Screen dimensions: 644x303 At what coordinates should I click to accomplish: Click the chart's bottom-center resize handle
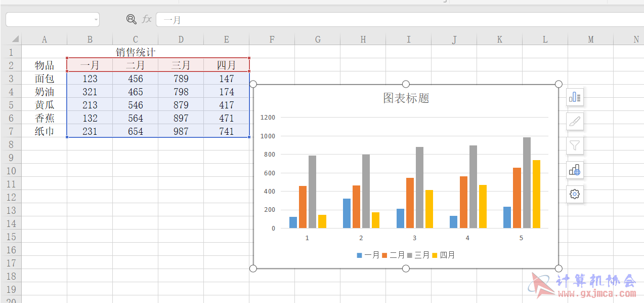pos(406,268)
